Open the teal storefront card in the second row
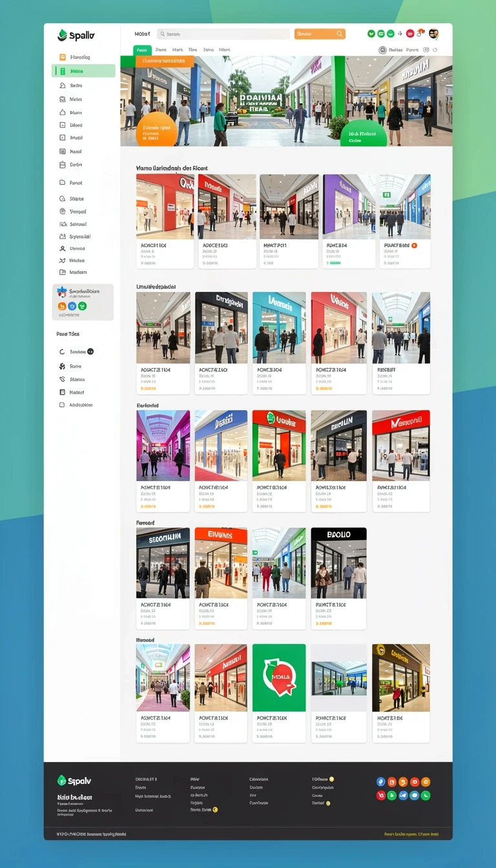496x868 pixels. tap(279, 343)
